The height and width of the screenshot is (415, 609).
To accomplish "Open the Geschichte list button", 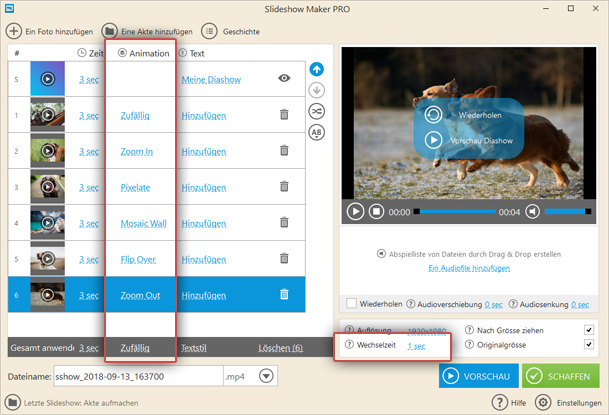I will point(209,31).
